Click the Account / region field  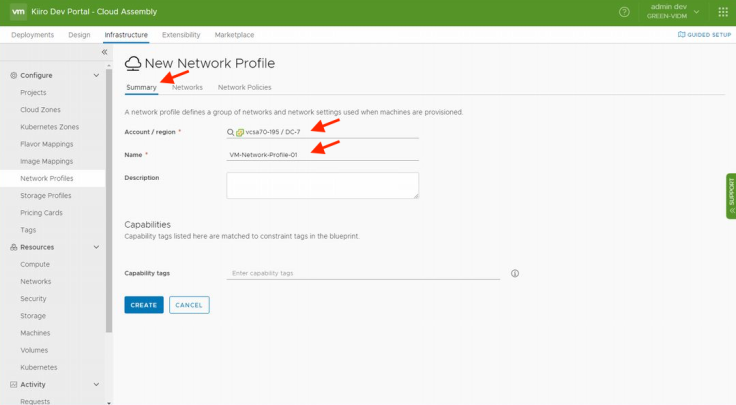tap(322, 132)
